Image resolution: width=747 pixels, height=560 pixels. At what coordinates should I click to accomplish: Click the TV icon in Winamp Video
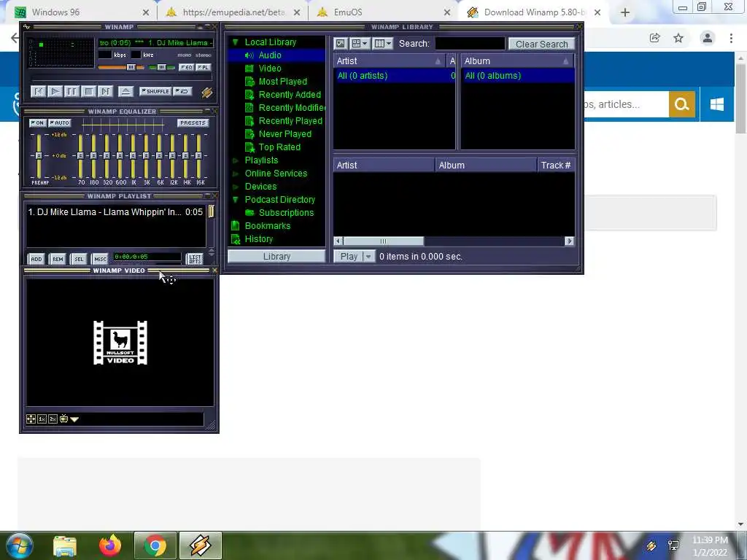tap(64, 419)
